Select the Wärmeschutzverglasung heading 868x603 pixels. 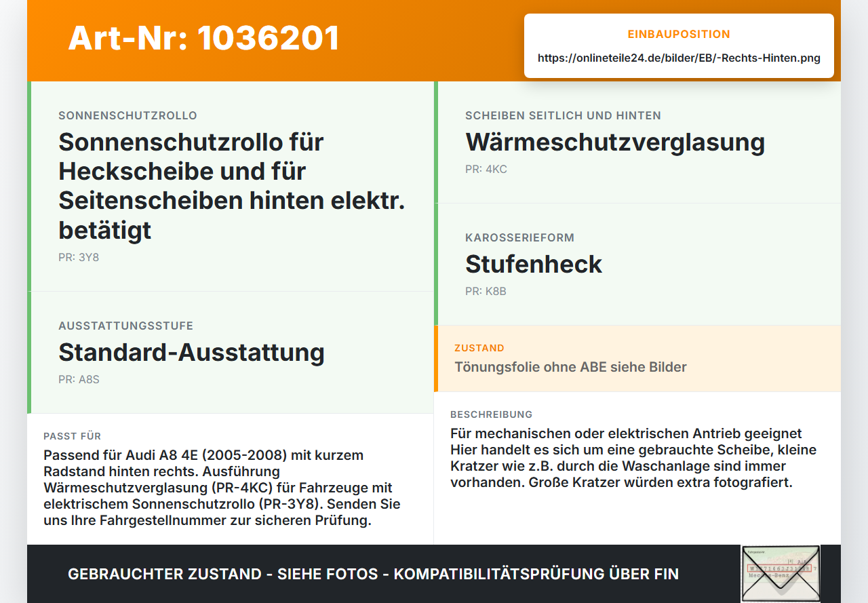(x=615, y=142)
